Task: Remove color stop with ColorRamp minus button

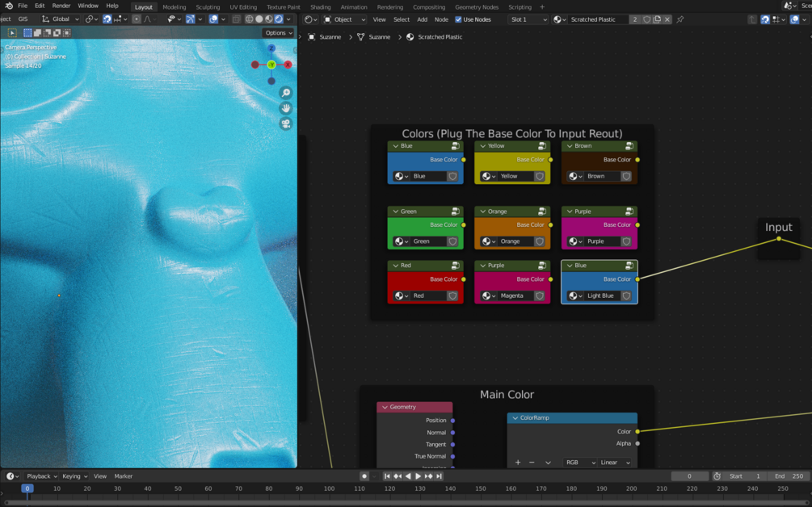Action: point(532,463)
